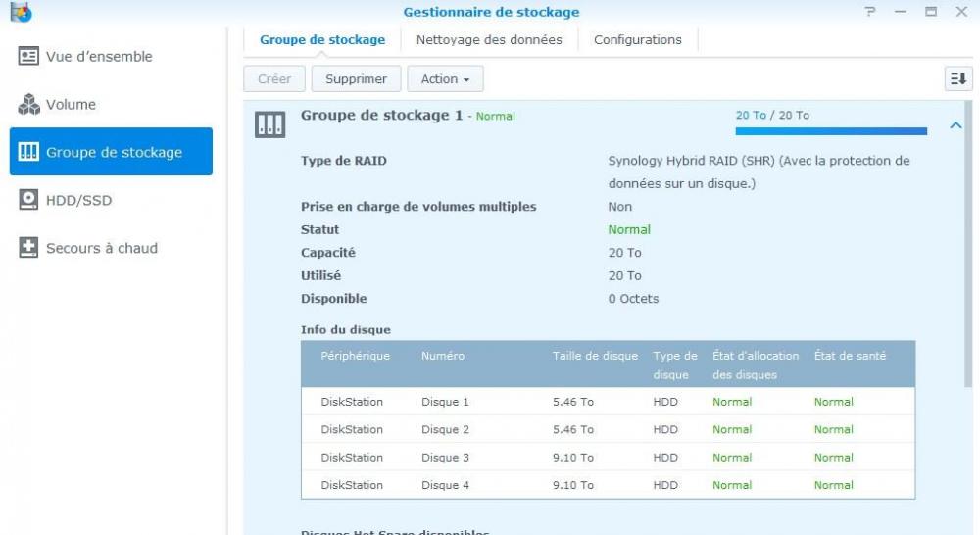Select the Disque 1 table row
The height and width of the screenshot is (535, 980).
coord(609,402)
